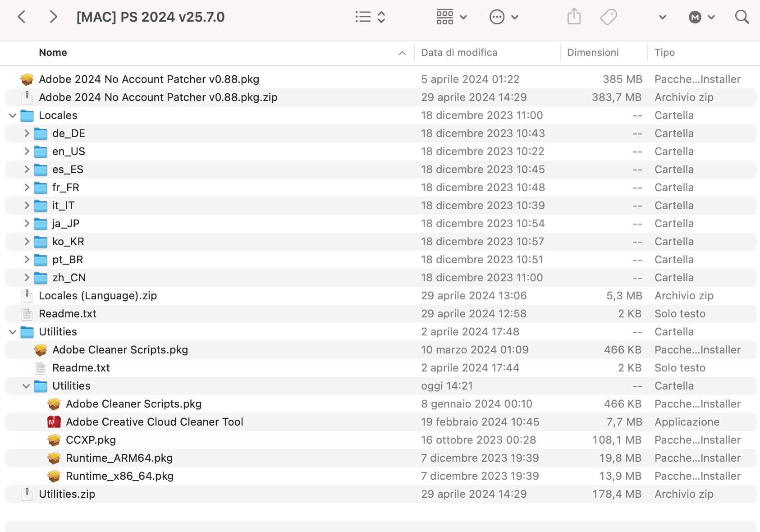Viewport: 760px width, 532px height.
Task: Select the Locales folder icon
Action: (x=27, y=115)
